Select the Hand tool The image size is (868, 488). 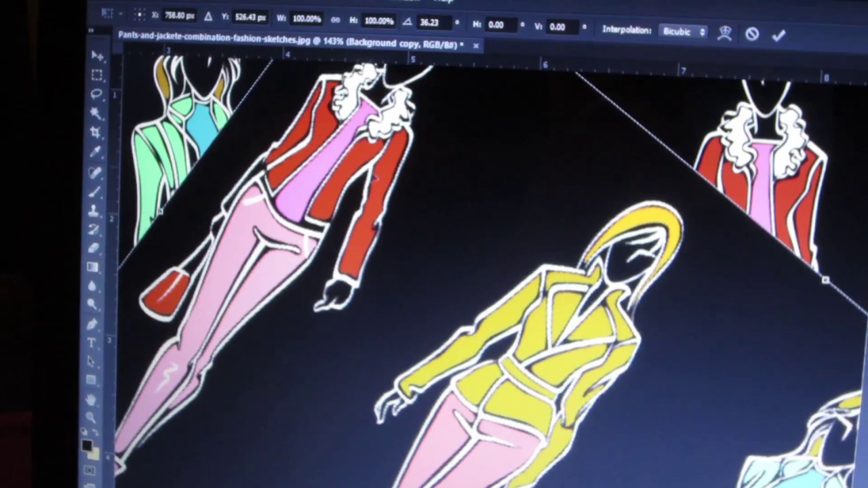[x=91, y=399]
